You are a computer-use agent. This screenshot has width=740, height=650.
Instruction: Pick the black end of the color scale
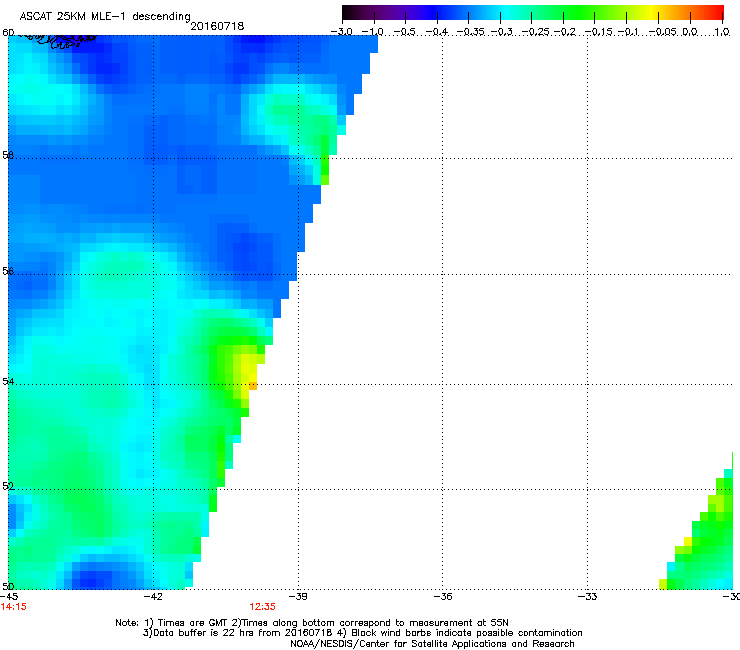[348, 13]
